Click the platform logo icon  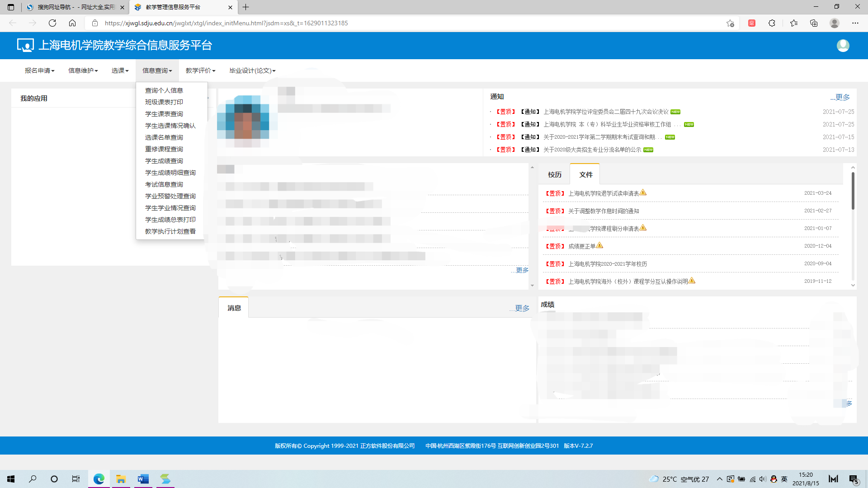coord(25,45)
